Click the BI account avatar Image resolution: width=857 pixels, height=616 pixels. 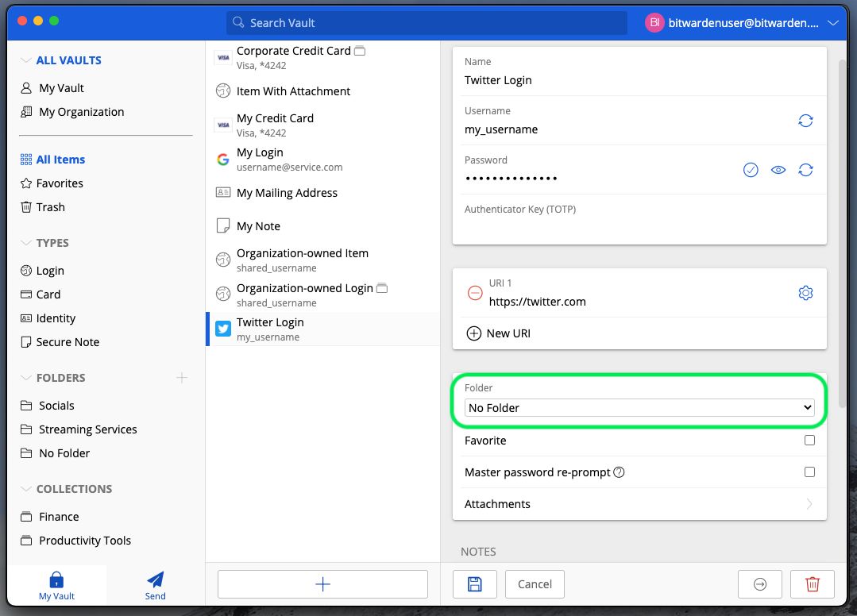[654, 22]
